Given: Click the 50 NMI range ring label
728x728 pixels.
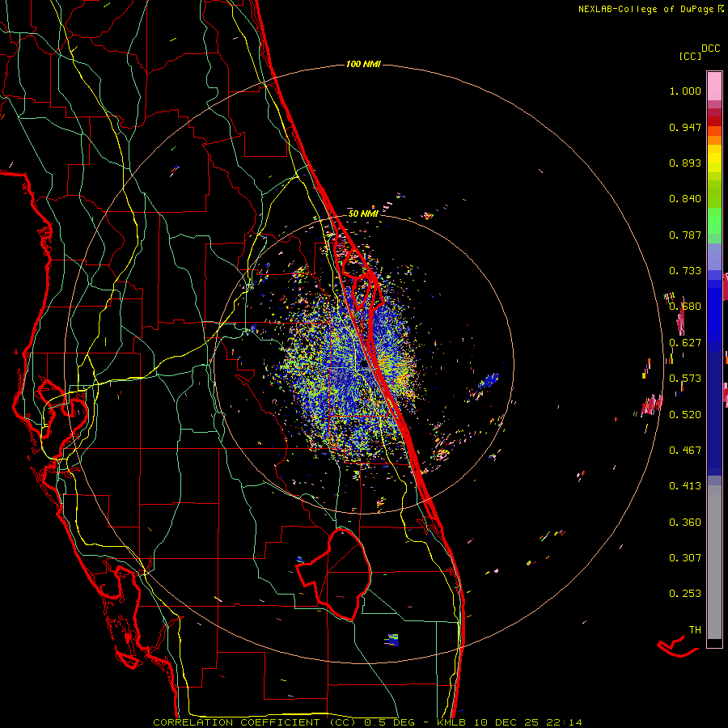Looking at the screenshot, I should 363,214.
